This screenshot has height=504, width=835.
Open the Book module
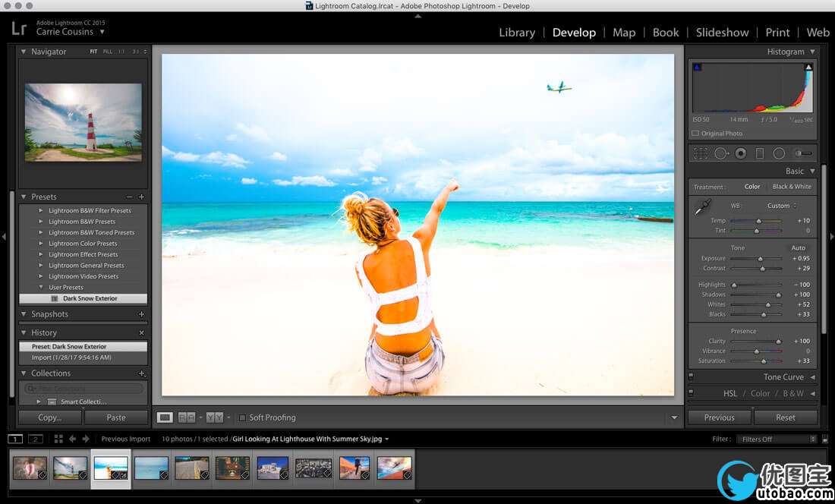click(x=666, y=33)
